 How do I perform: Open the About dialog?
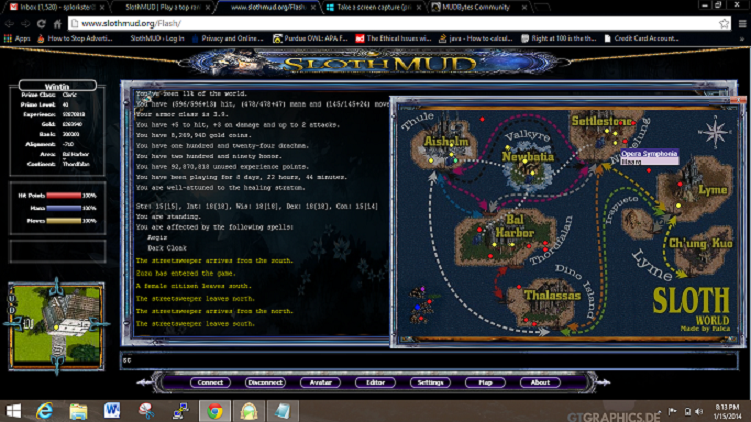(540, 382)
